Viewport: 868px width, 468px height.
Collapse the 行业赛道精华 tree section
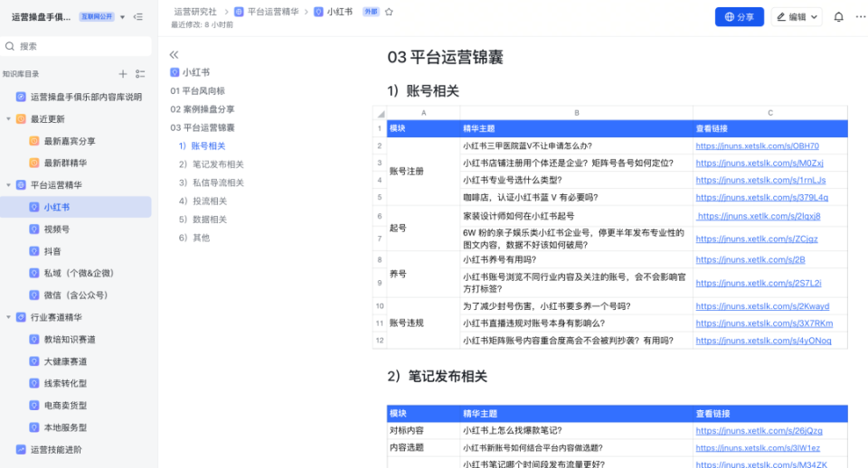(8, 317)
